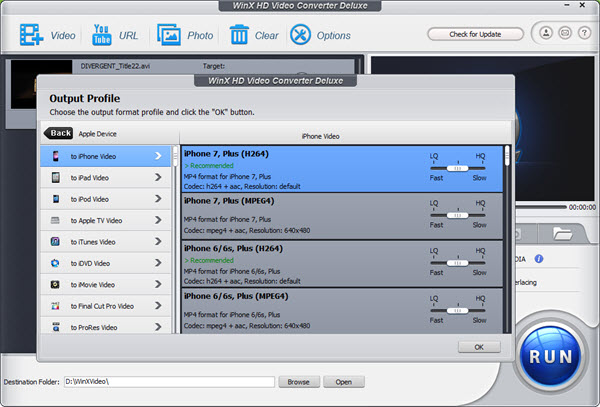Click the iTunes icon in the category list
600x407 pixels.
point(55,242)
